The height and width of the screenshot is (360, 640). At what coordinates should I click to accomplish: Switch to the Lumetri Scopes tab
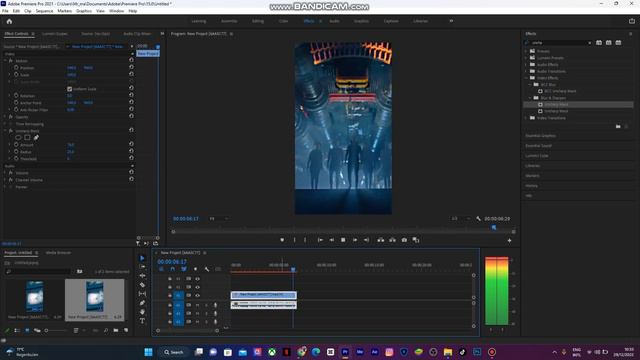click(x=55, y=34)
